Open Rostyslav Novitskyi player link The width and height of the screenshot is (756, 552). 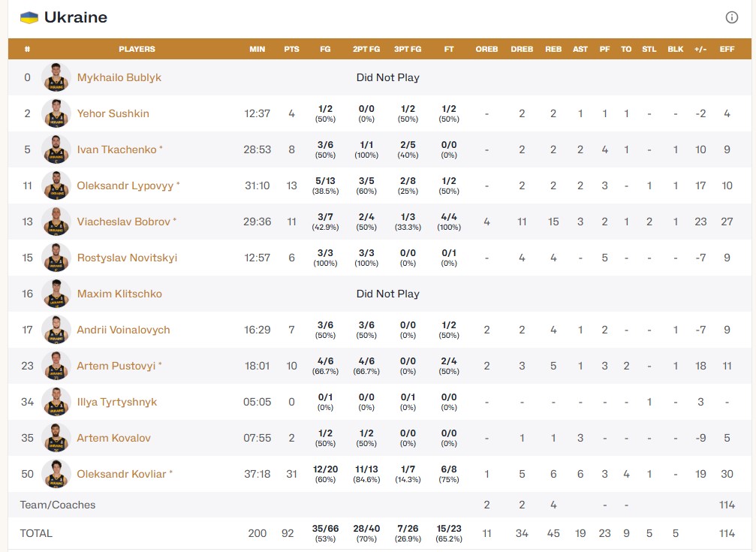127,258
